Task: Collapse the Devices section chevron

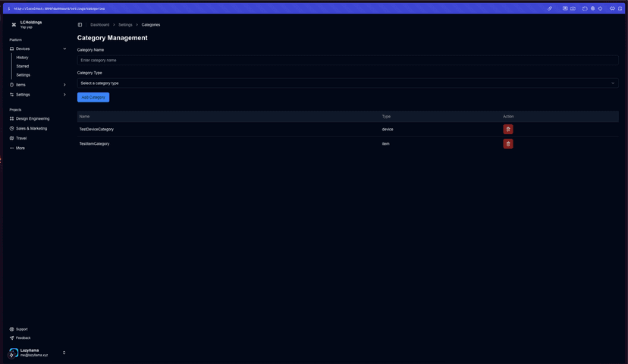Action: pos(64,49)
